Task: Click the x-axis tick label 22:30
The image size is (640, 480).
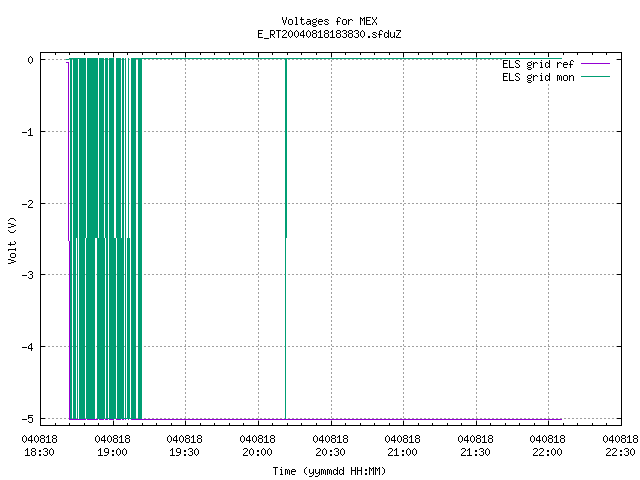Action: tap(620, 453)
